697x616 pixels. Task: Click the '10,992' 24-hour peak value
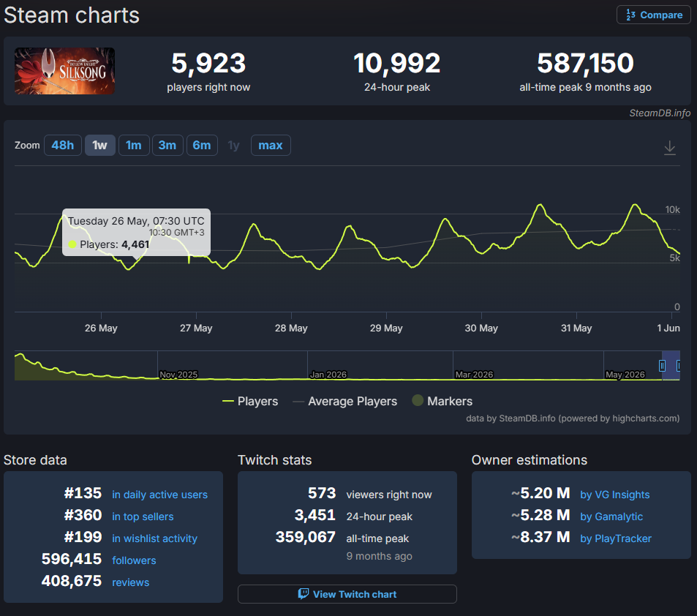coord(397,63)
